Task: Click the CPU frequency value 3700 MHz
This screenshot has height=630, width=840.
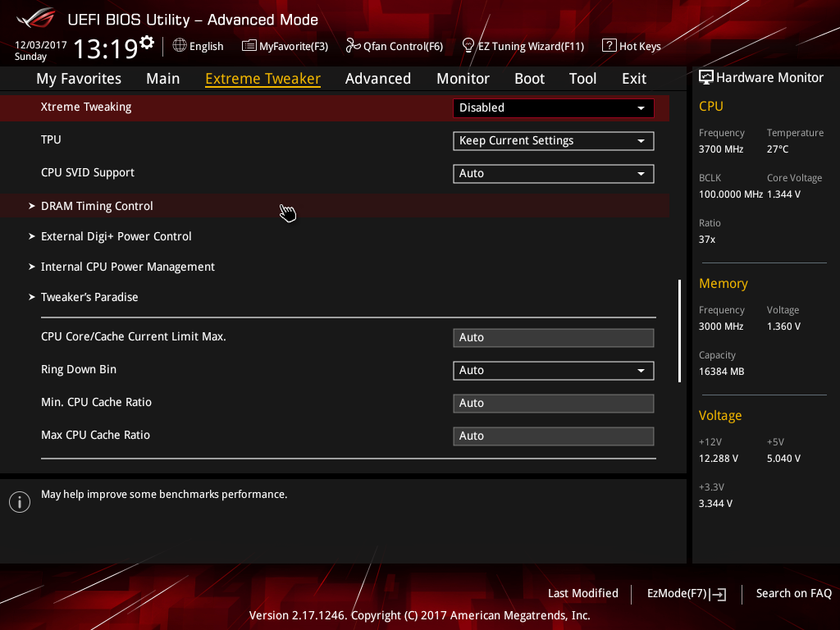Action: (721, 149)
